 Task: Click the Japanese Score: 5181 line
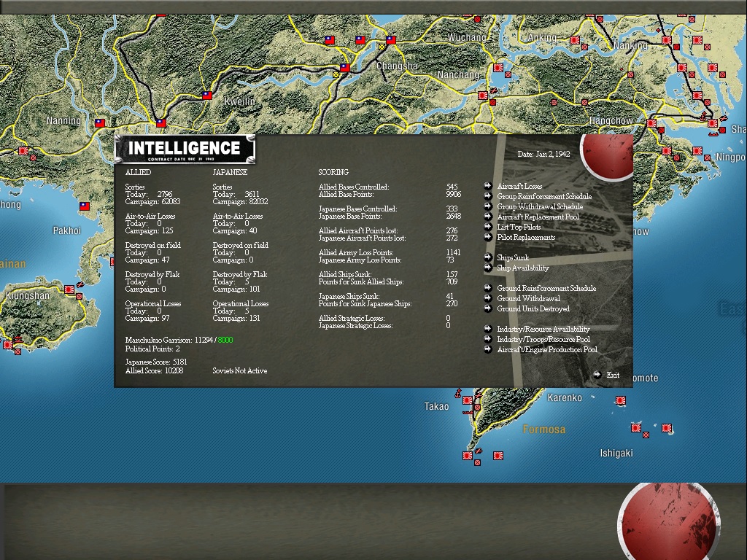pos(156,362)
